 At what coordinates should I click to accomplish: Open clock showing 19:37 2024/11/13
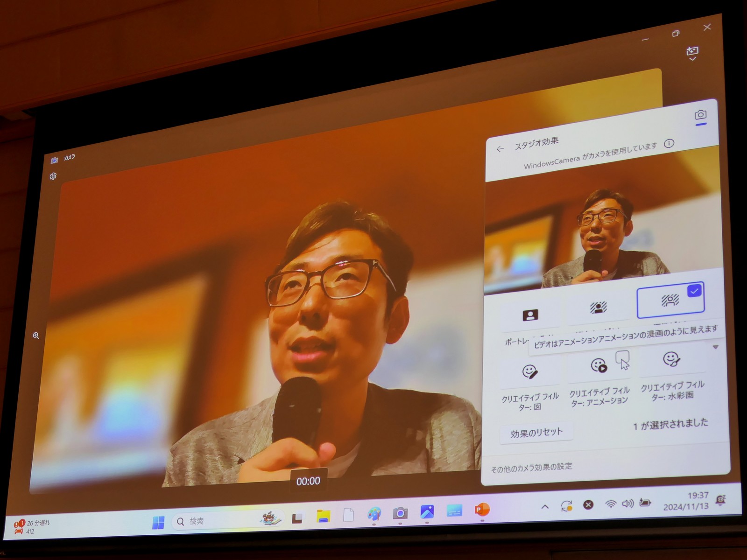tap(686, 501)
